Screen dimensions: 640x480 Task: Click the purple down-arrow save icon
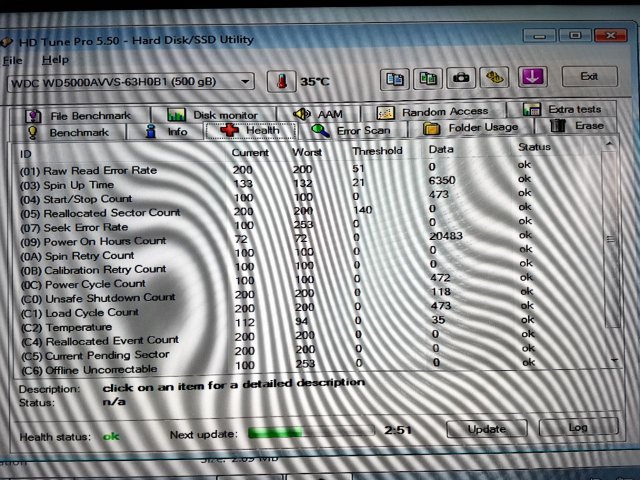532,76
